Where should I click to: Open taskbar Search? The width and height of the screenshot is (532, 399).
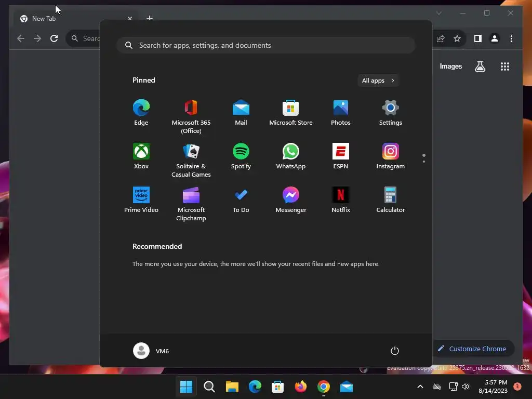tap(209, 387)
